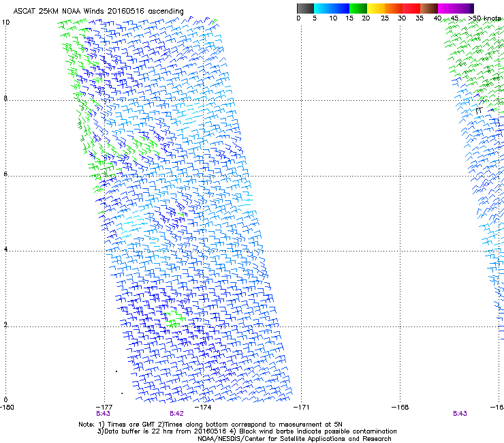Click the purple time label '8:42'
The width and height of the screenshot is (504, 443).
[x=176, y=414]
